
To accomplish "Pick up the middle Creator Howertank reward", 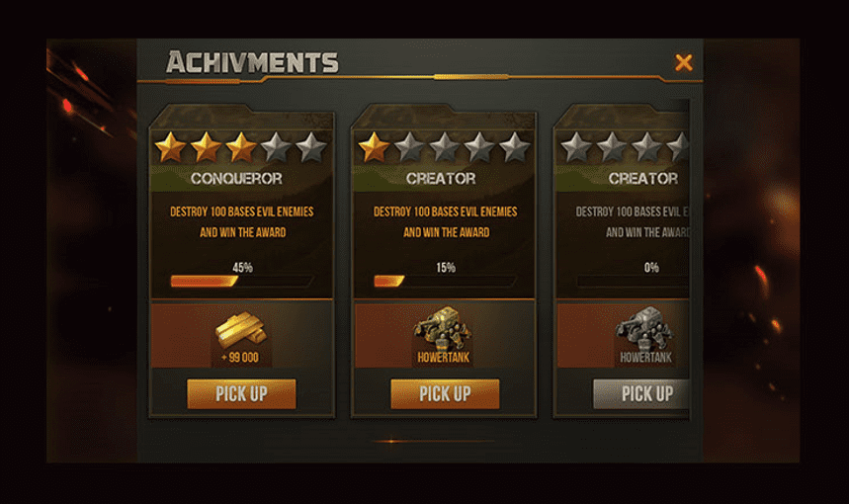I will point(445,393).
